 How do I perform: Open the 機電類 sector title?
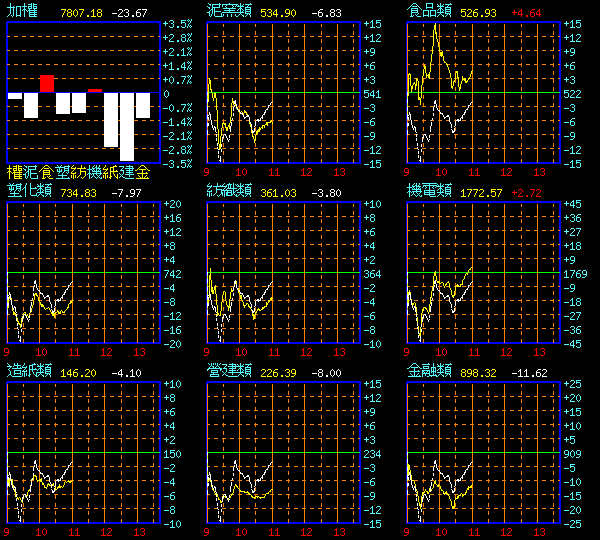click(429, 191)
